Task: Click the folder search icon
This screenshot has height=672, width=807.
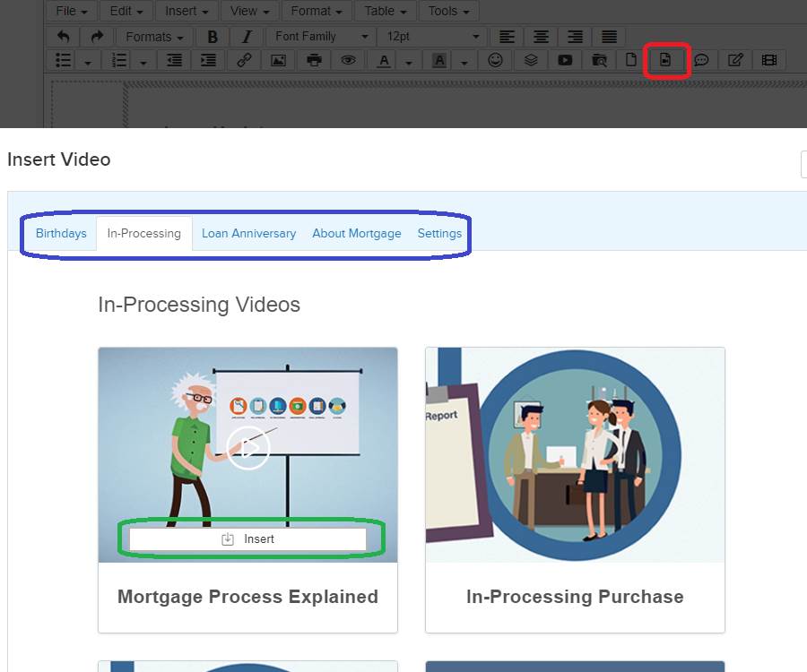Action: 599,60
